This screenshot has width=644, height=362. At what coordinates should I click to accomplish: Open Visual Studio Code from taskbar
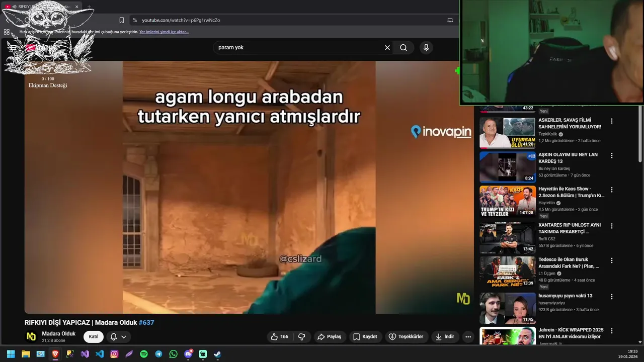100,354
